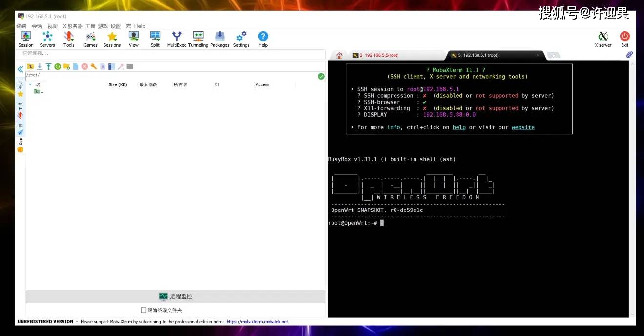Open the 视图 menu
Screen dimensions: 644x336
[x=53, y=26]
